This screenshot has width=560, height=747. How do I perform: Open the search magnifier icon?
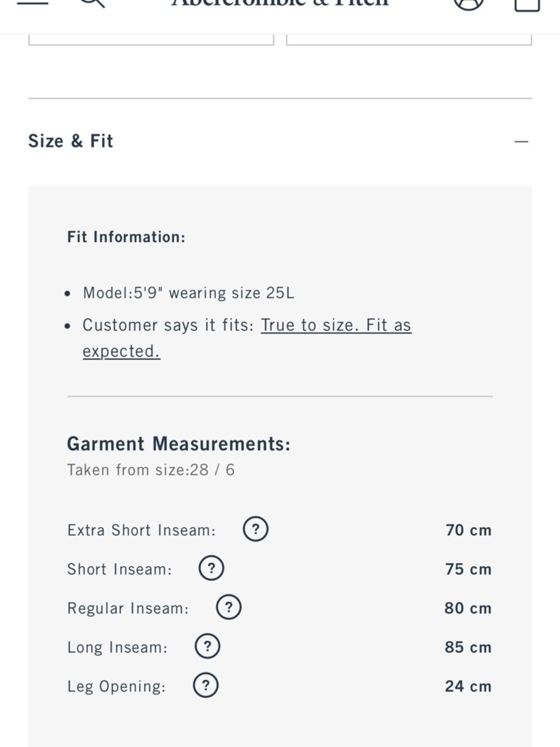coord(92,3)
